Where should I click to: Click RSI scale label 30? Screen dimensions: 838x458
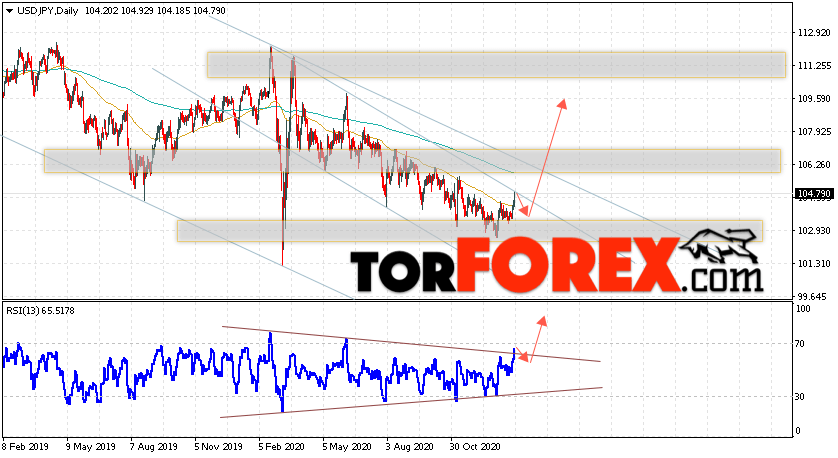800,397
